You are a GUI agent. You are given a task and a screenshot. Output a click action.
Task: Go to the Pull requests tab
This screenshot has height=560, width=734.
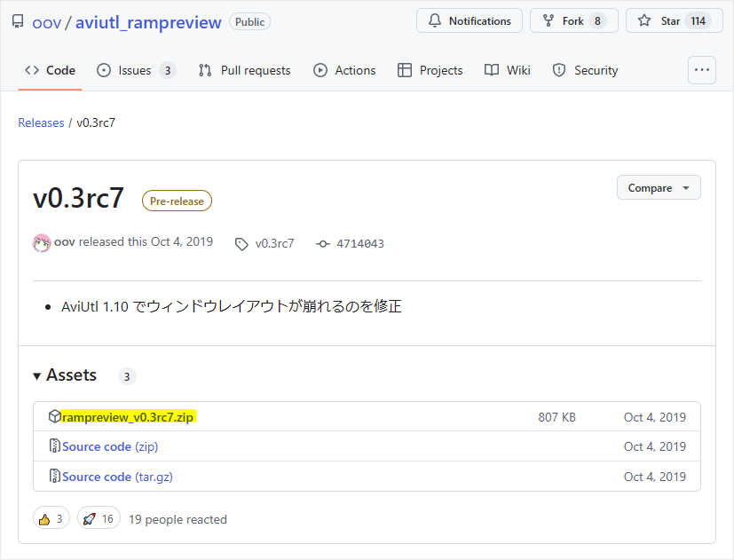point(244,70)
